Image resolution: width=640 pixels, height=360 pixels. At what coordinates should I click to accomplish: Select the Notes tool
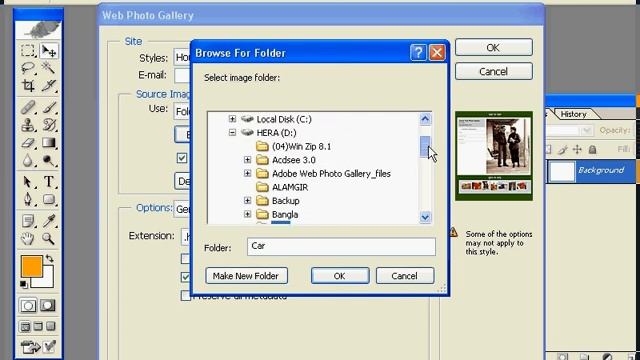click(28, 221)
